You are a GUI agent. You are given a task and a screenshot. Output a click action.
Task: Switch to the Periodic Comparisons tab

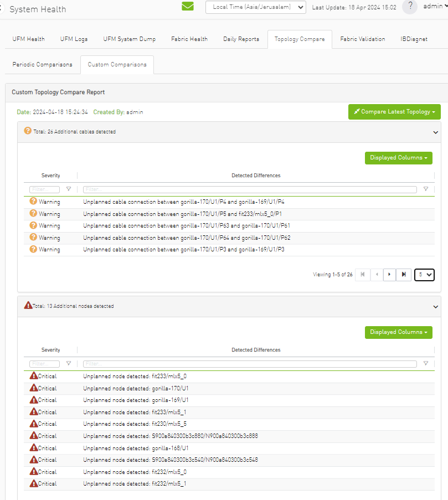42,65
